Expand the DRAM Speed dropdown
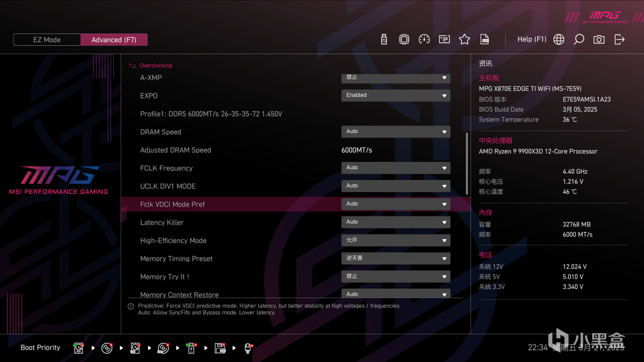644x362 pixels. pos(396,132)
